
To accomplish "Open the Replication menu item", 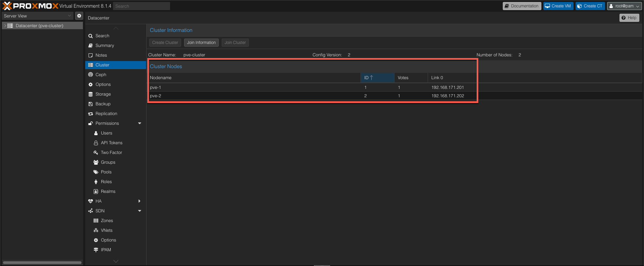I will pyautogui.click(x=116, y=114).
